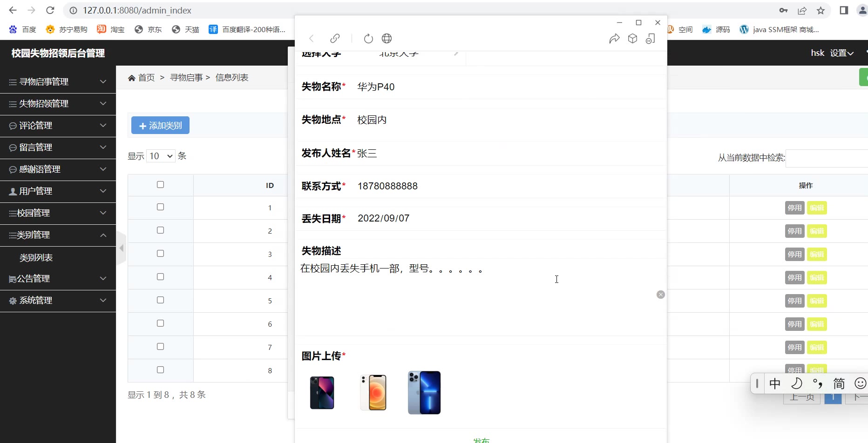Check the checkbox for row ID 4
The image size is (868, 443).
click(161, 277)
